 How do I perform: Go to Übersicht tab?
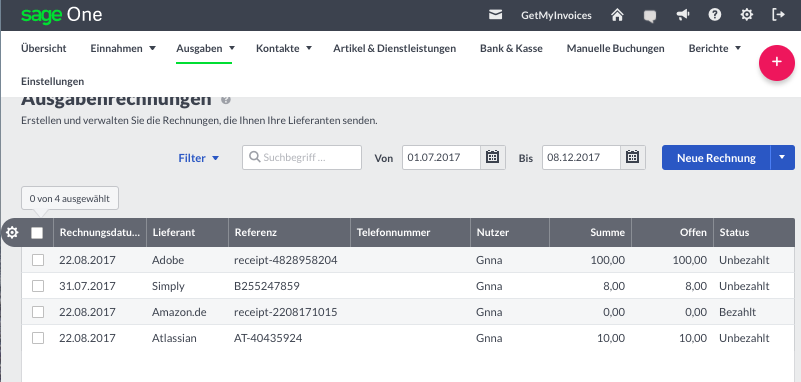tap(44, 49)
